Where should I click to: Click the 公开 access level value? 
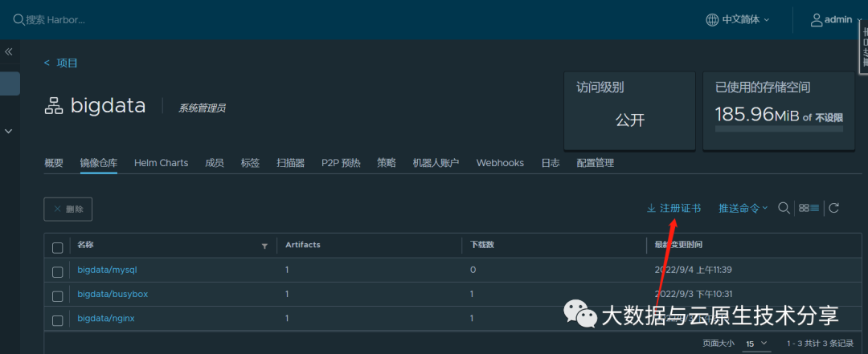pyautogui.click(x=630, y=120)
